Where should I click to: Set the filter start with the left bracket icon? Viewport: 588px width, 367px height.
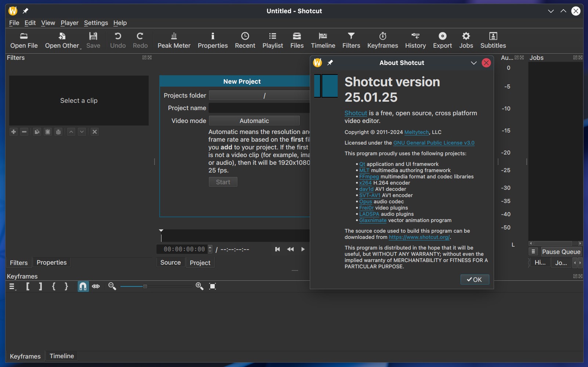28,287
